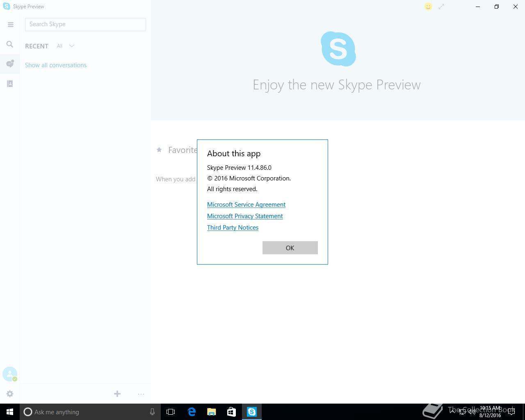Open Task View on taskbar
The height and width of the screenshot is (420, 525).
[171, 412]
